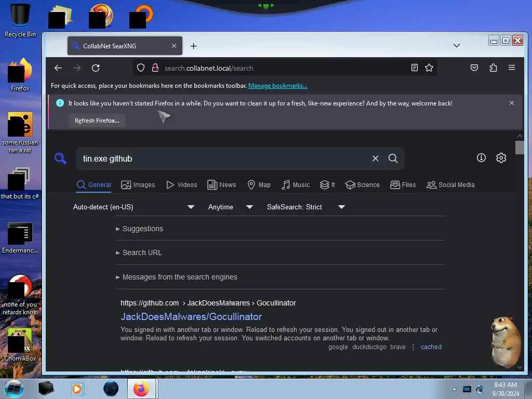Close the CollabNet SearXNG tab
The width and height of the screenshot is (532, 399).
pos(174,46)
